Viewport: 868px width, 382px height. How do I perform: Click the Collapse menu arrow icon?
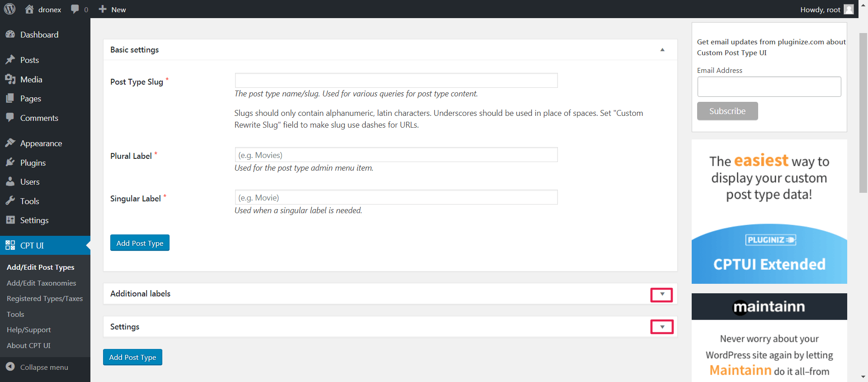coord(10,367)
